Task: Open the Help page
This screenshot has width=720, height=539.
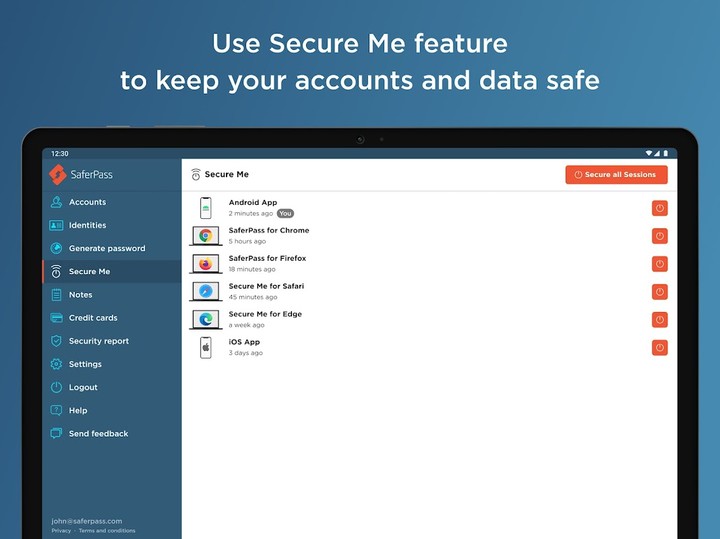Action: [112, 410]
